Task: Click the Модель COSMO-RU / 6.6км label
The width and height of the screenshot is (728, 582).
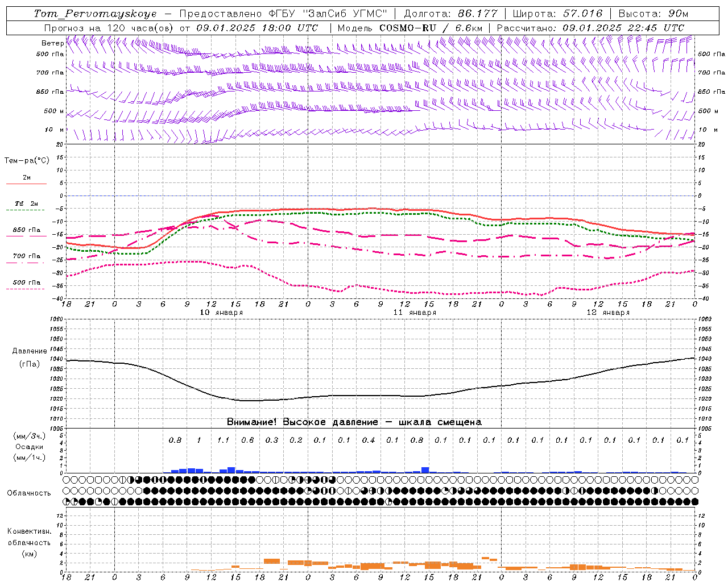Action: [x=410, y=28]
